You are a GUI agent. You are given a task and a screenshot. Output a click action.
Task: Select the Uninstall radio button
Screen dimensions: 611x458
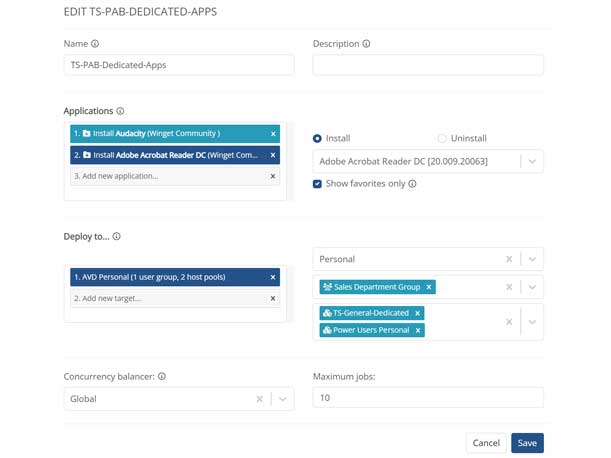[442, 139]
